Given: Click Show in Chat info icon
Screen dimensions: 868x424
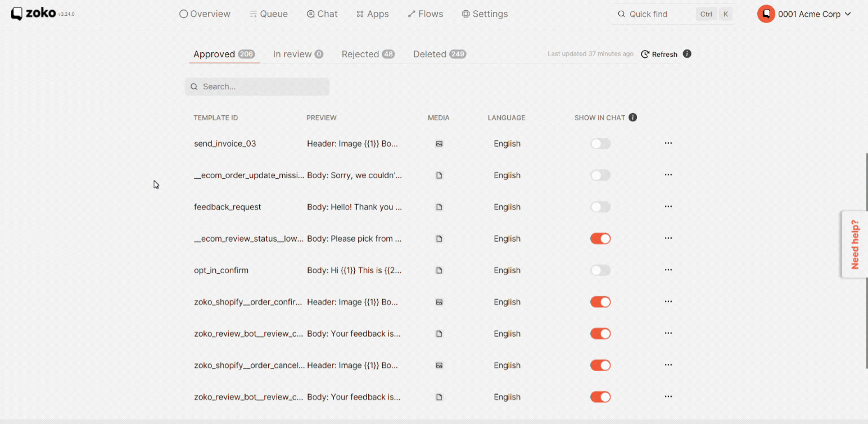Looking at the screenshot, I should [x=632, y=118].
